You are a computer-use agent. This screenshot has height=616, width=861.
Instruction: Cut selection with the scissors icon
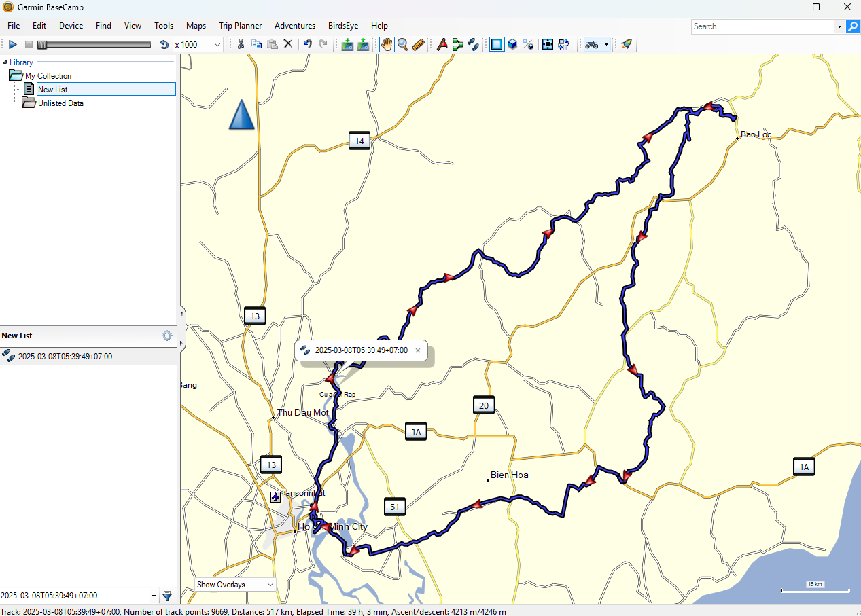click(x=241, y=44)
